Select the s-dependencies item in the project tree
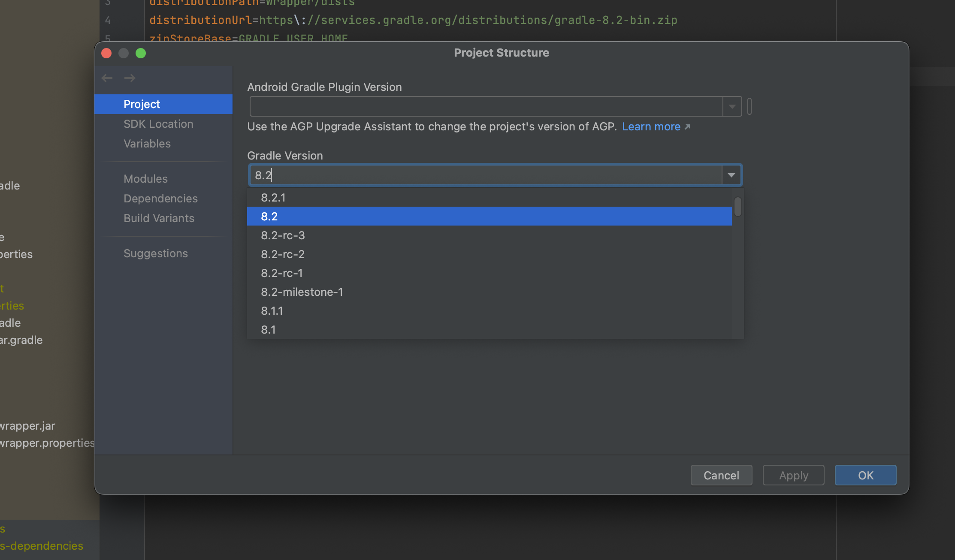Image resolution: width=955 pixels, height=560 pixels. pyautogui.click(x=42, y=546)
